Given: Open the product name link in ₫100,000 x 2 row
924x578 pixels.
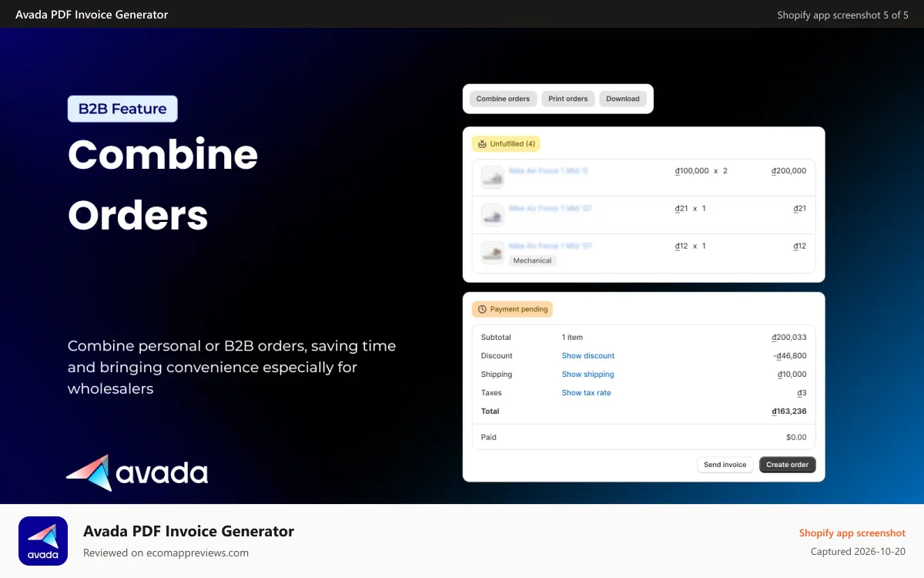Looking at the screenshot, I should pos(548,170).
